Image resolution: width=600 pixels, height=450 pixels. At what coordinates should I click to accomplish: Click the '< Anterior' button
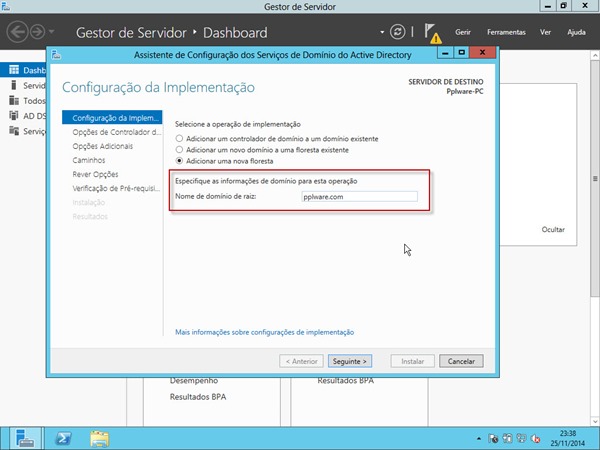coord(301,361)
